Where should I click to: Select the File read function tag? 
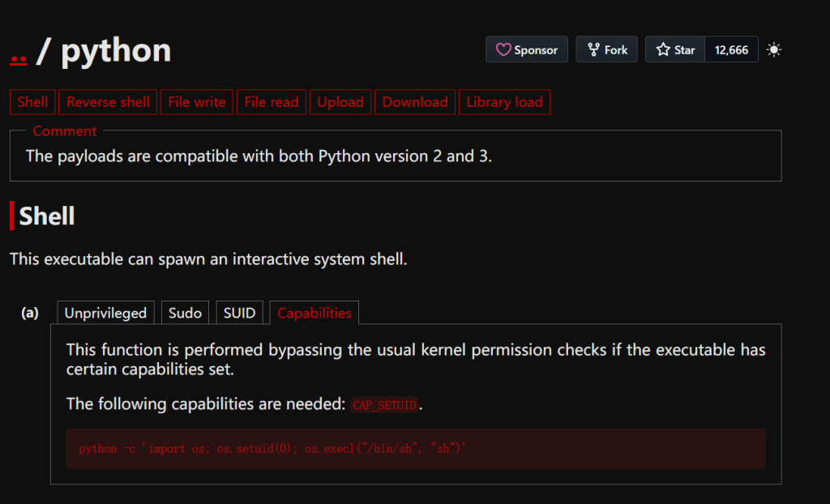coord(272,102)
